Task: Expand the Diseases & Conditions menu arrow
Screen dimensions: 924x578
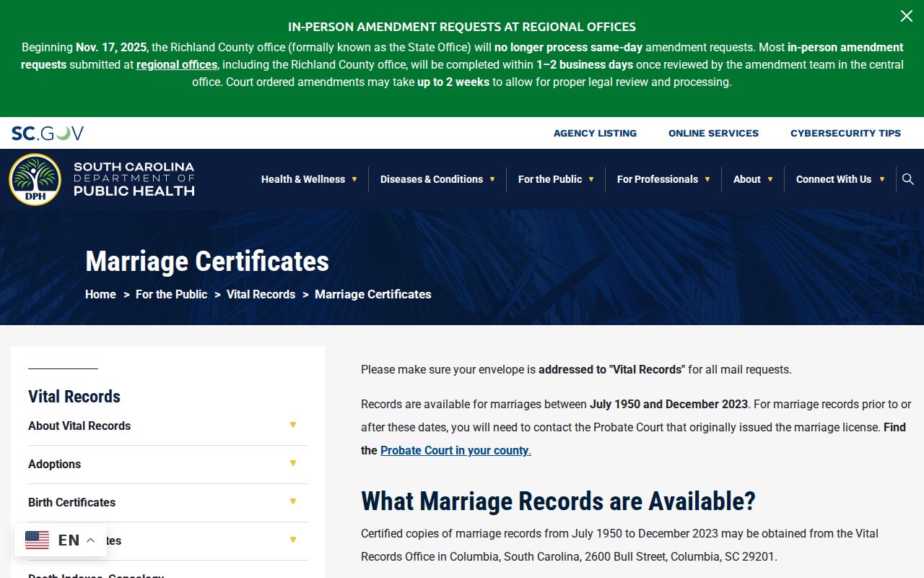Action: 492,179
